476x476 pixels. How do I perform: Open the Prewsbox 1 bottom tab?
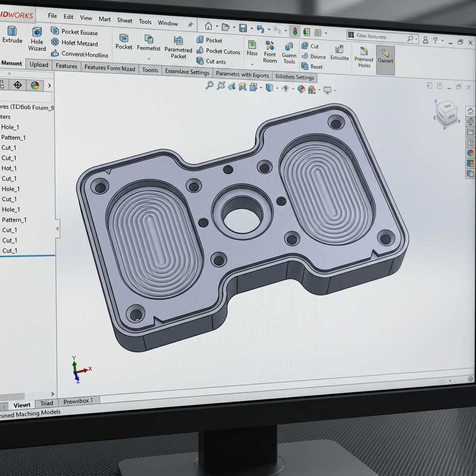pos(78,401)
